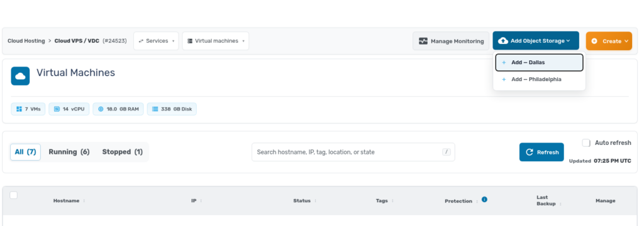Sort the table by IP column

pyautogui.click(x=196, y=201)
